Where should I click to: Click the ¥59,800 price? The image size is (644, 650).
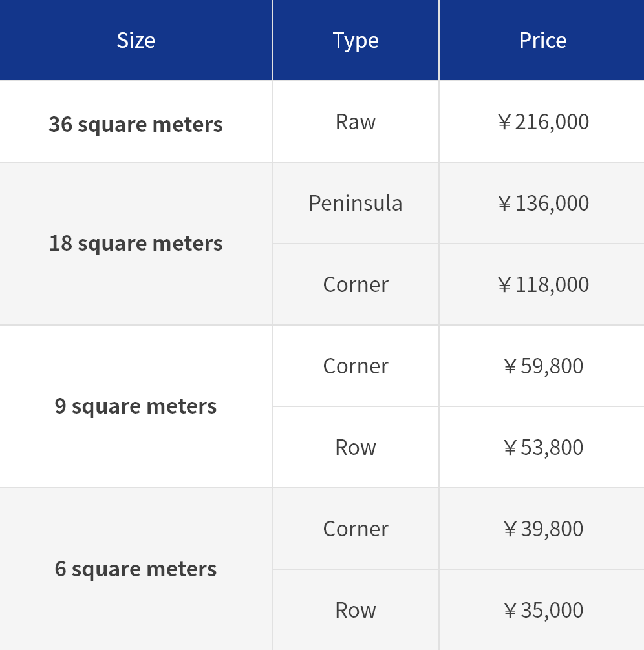coord(542,366)
